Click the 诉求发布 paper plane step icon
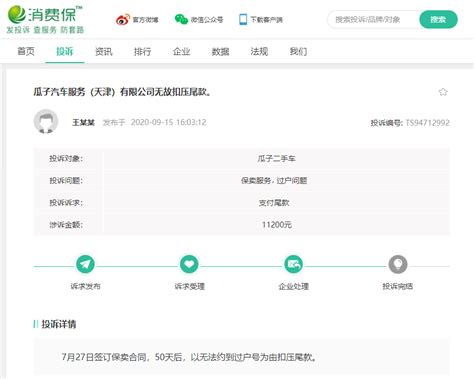Screen dimensions: 474x379 85,264
